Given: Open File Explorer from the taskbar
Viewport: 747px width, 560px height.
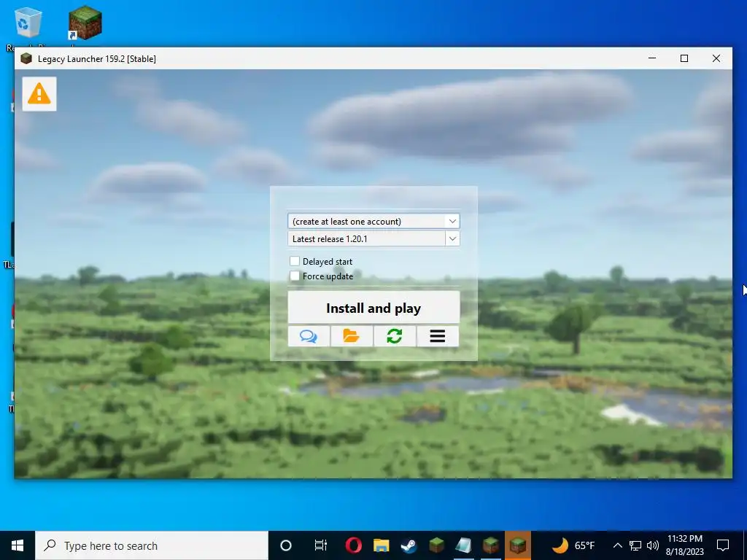Looking at the screenshot, I should click(x=381, y=545).
